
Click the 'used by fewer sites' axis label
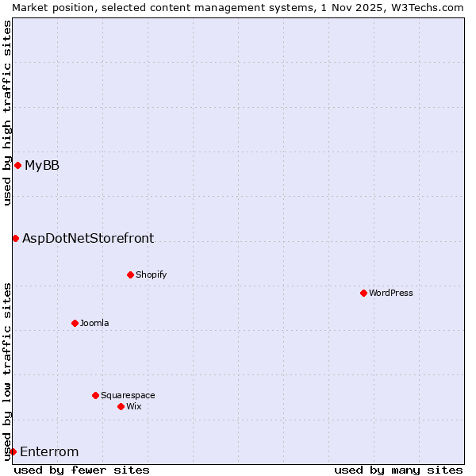pos(82,470)
